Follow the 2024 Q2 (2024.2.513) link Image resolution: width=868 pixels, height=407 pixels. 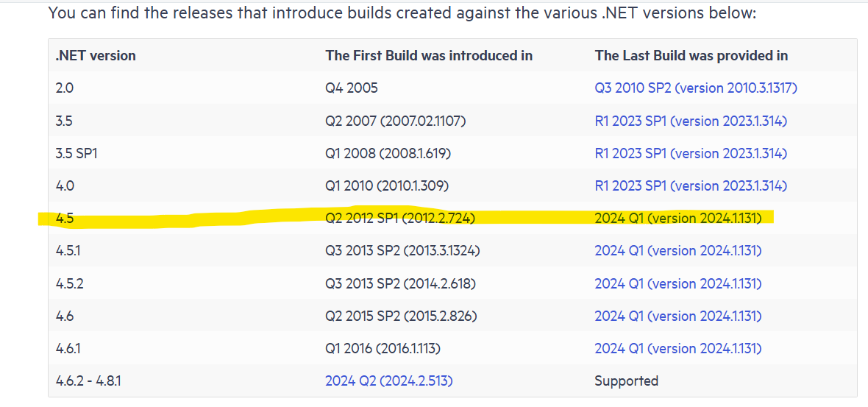(389, 381)
